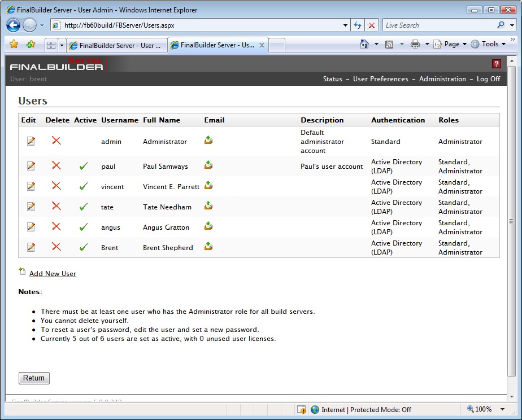
Task: Go to browser Home page
Action: click(364, 44)
